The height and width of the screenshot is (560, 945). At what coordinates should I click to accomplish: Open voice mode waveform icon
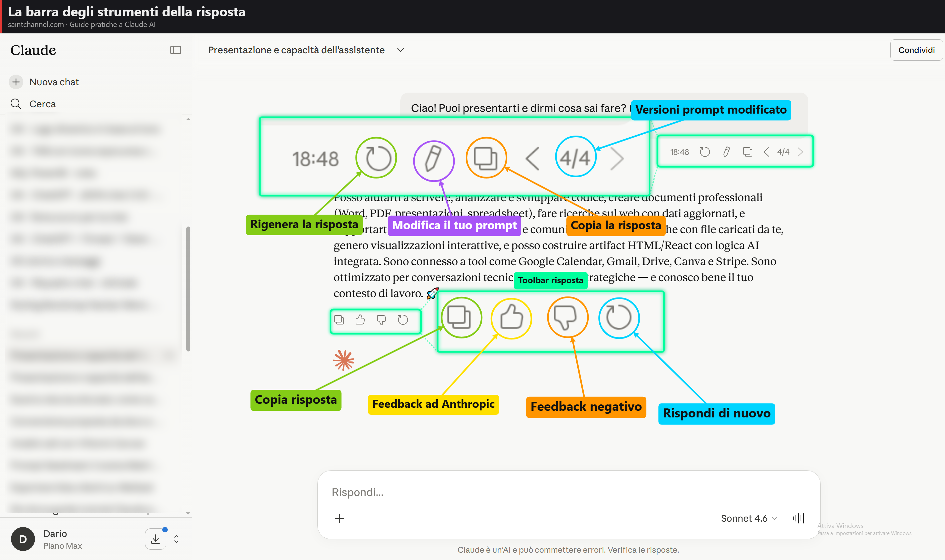(799, 518)
